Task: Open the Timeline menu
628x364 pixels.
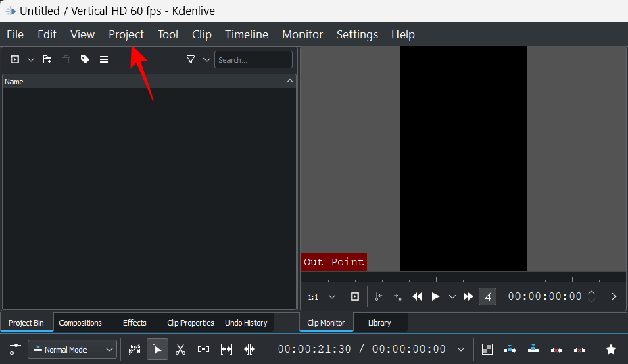Action: (x=247, y=35)
